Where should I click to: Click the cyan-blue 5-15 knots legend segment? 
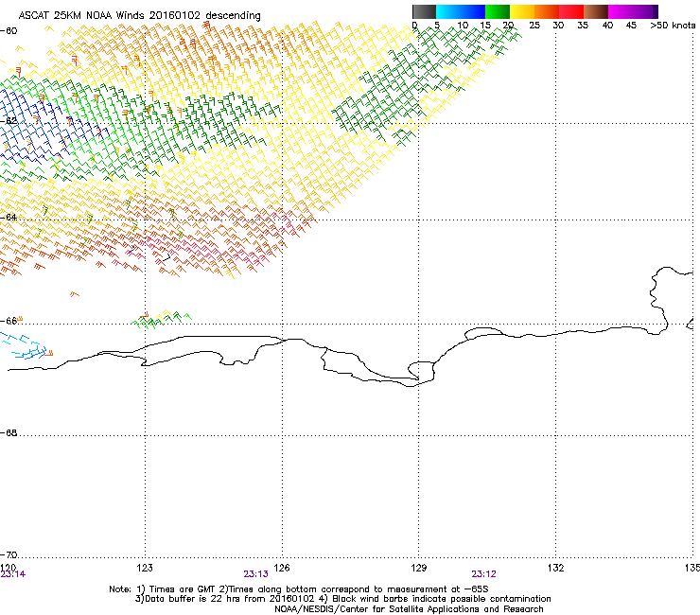click(x=461, y=11)
